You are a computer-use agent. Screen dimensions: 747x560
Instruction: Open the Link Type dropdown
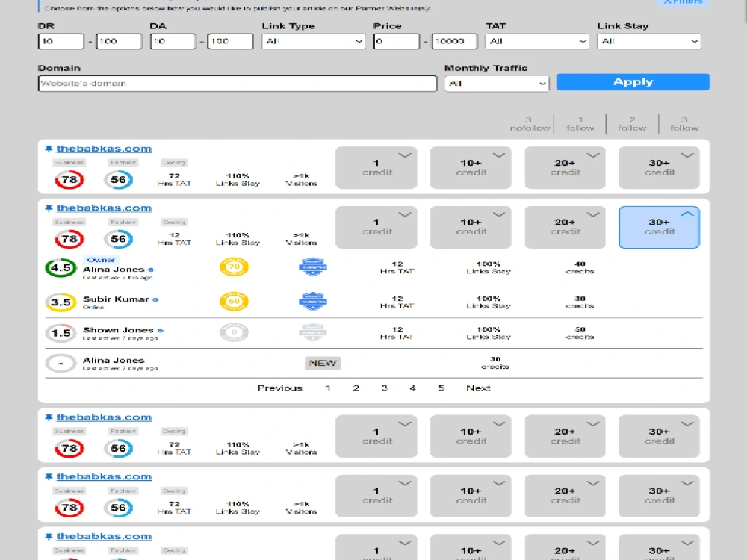tap(314, 41)
